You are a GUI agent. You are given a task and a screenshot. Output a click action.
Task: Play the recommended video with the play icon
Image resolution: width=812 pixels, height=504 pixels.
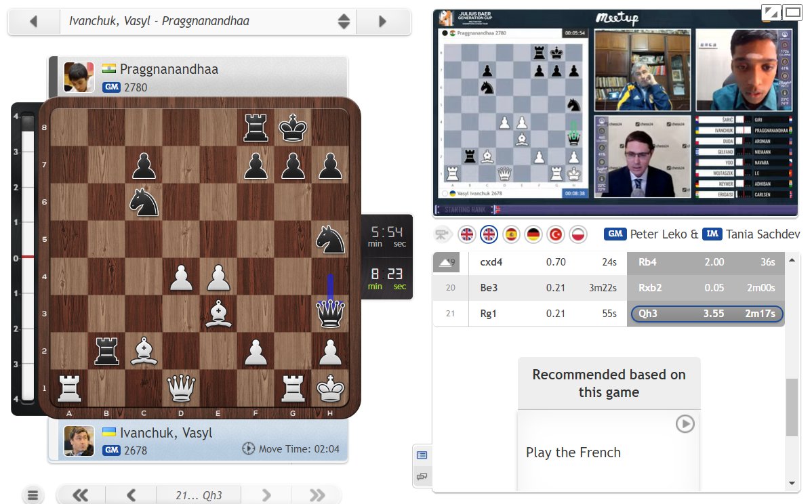[x=685, y=424]
